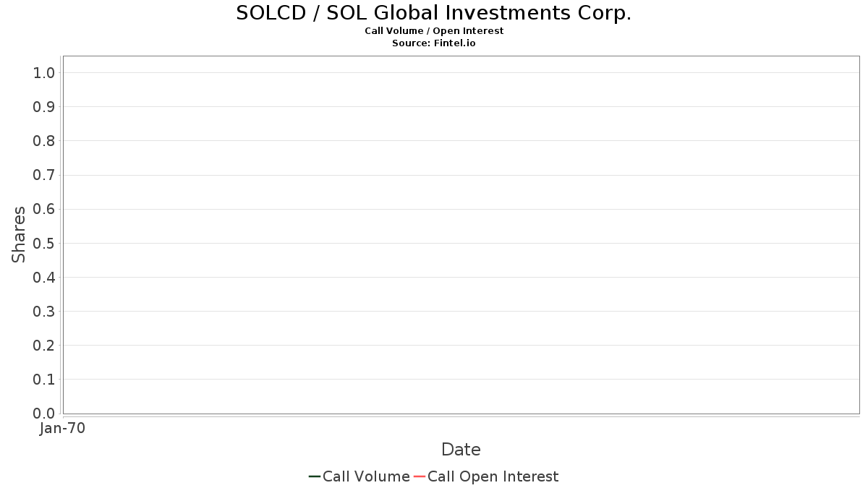The image size is (868, 488).
Task: Click the Shares y-axis title
Action: click(x=19, y=234)
